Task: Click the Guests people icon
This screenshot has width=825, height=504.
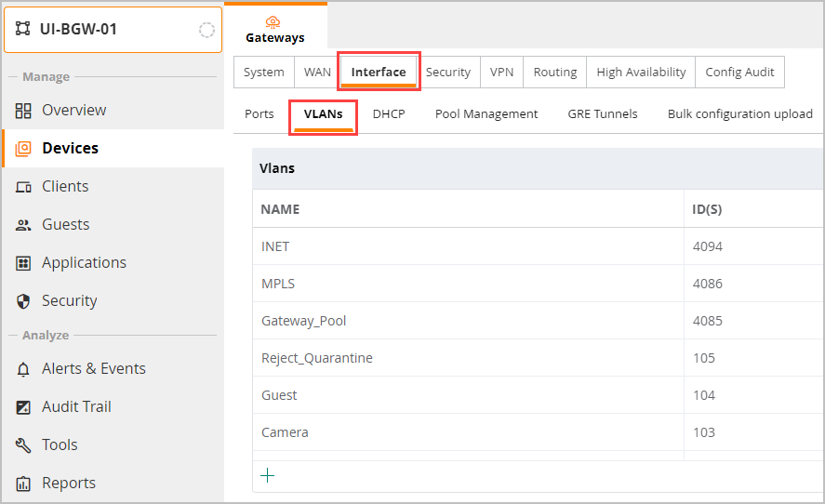Action: [x=23, y=225]
